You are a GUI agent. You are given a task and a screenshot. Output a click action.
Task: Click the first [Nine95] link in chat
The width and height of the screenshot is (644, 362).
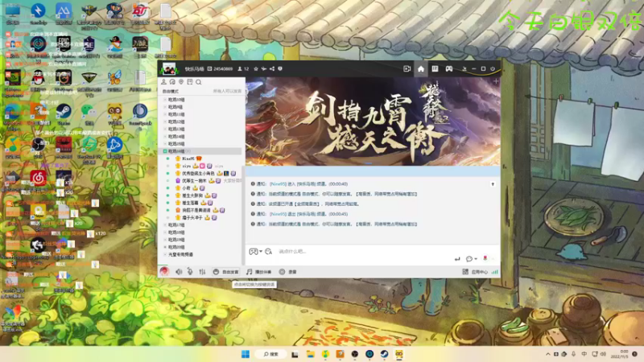tap(278, 184)
